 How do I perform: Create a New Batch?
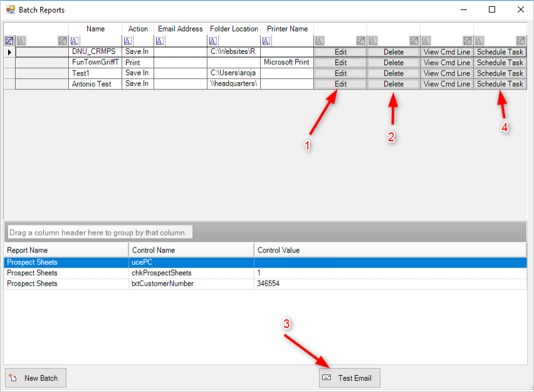(x=35, y=378)
